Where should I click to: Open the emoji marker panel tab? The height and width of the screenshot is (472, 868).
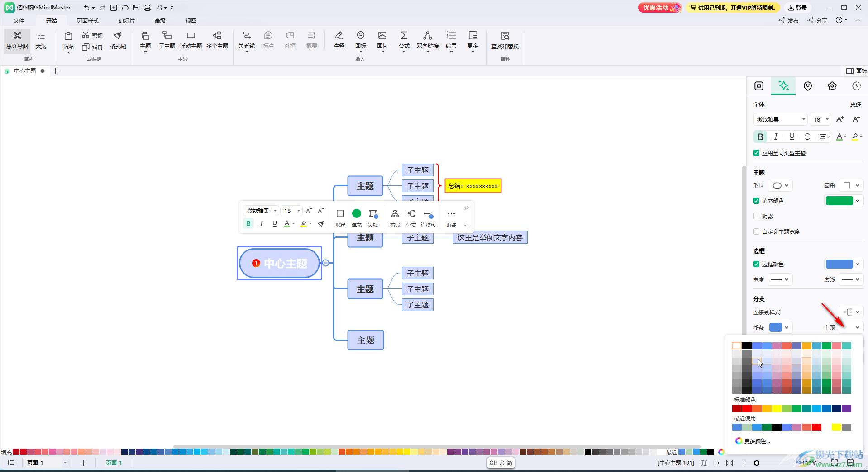click(x=808, y=86)
